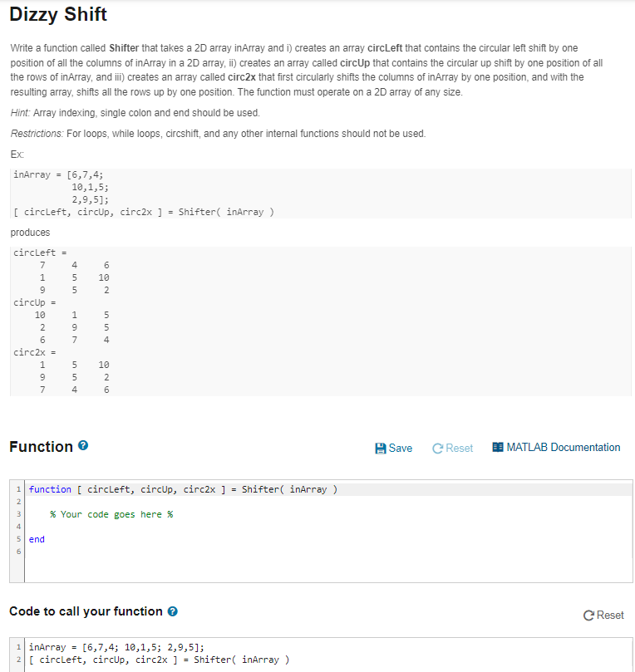Click the help icon beside Code to call your function
The height and width of the screenshot is (672, 635).
click(x=172, y=611)
